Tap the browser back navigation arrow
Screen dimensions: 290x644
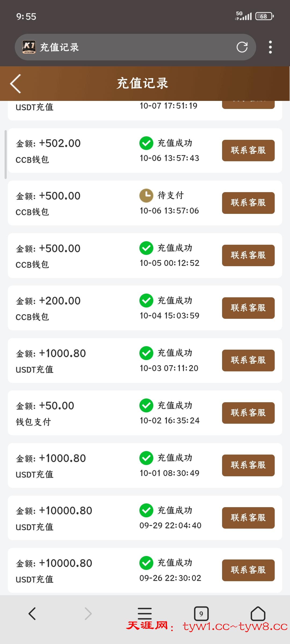coord(32,613)
